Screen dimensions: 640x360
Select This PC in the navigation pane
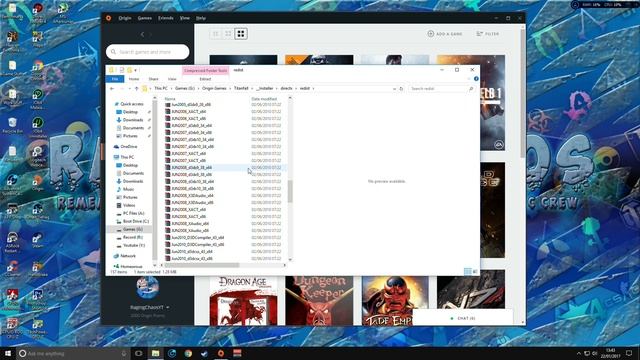127,157
